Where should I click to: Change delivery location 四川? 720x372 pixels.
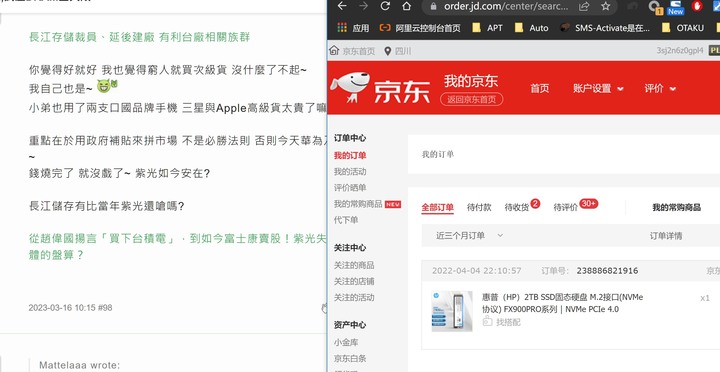pyautogui.click(x=398, y=51)
